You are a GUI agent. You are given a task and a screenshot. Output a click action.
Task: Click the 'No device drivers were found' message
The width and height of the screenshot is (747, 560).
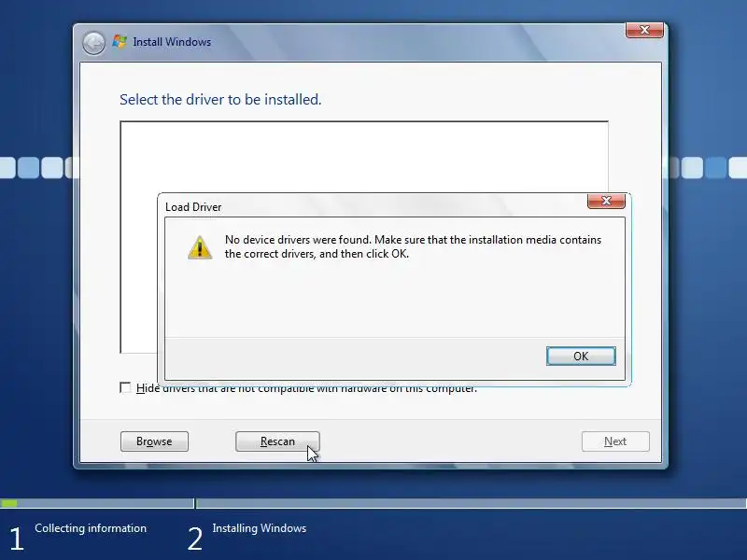click(413, 246)
